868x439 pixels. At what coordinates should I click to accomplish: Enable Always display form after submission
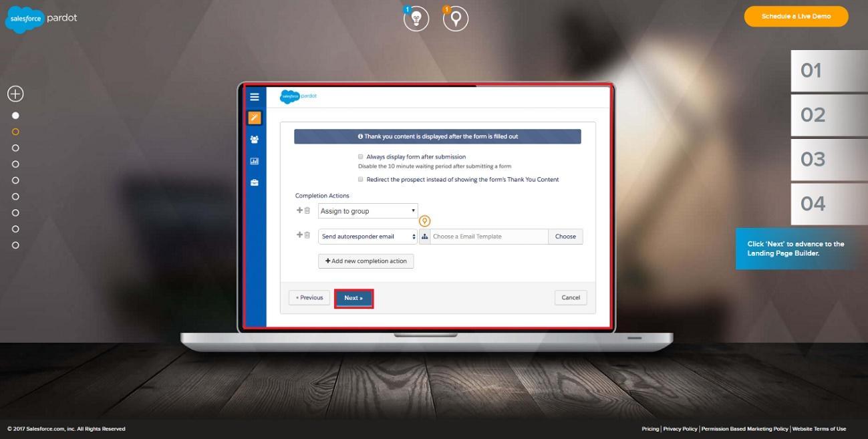pyautogui.click(x=361, y=156)
